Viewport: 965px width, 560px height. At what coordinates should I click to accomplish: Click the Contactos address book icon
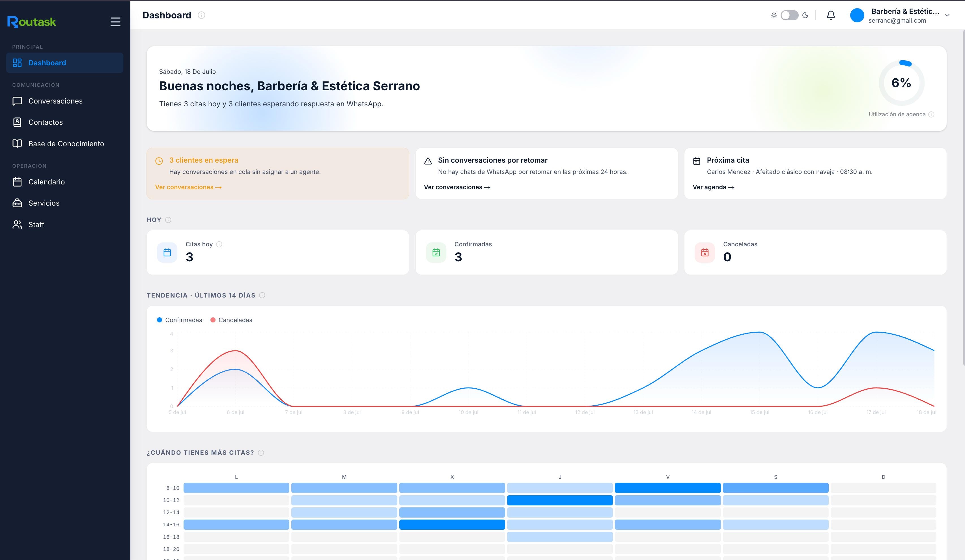point(17,122)
